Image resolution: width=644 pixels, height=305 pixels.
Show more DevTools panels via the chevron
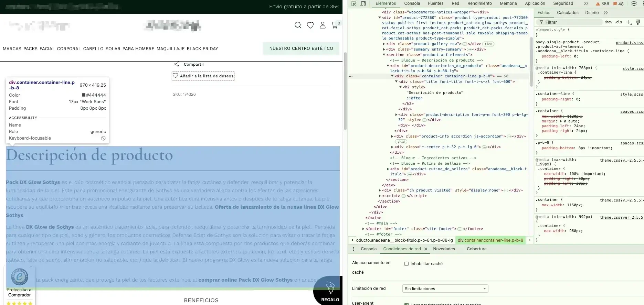586,3
